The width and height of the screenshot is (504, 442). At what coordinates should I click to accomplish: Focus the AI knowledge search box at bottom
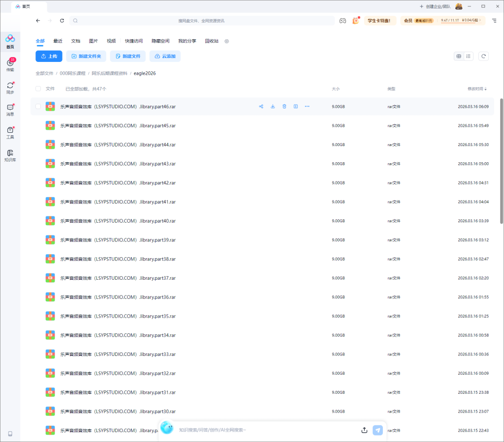tap(266, 430)
